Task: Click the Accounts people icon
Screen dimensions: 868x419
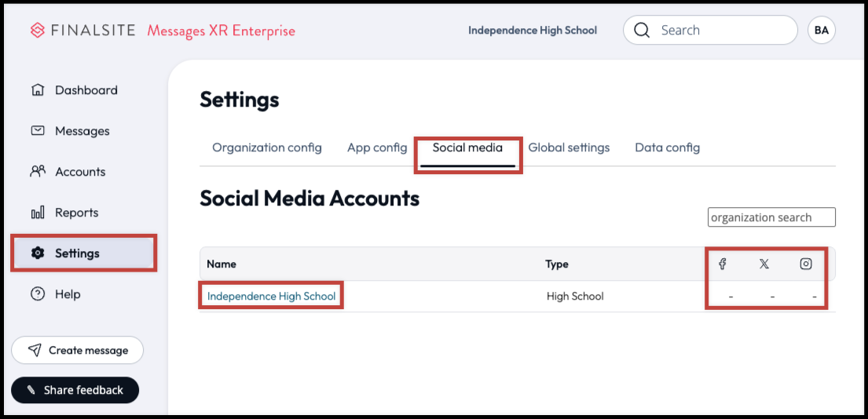Action: tap(38, 171)
